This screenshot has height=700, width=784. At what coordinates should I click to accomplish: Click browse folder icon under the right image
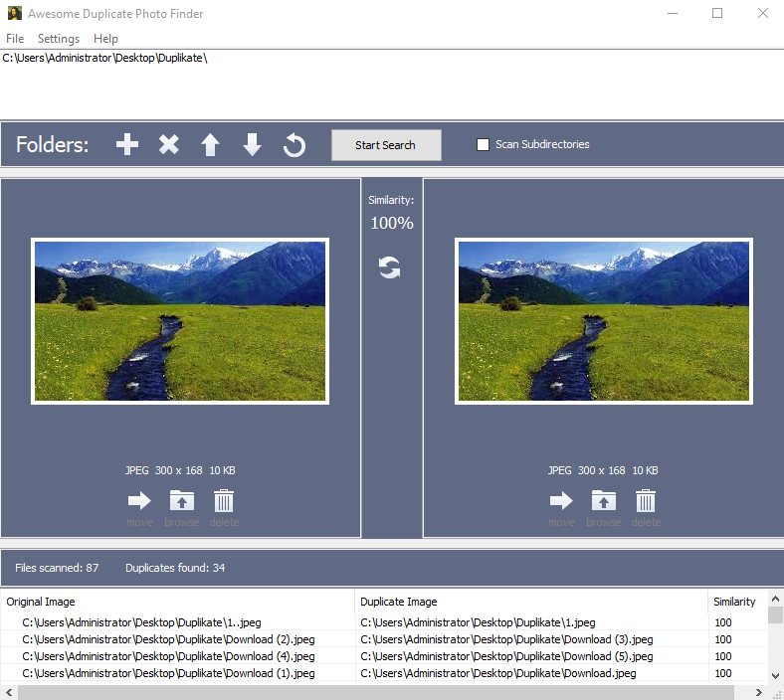[x=604, y=500]
